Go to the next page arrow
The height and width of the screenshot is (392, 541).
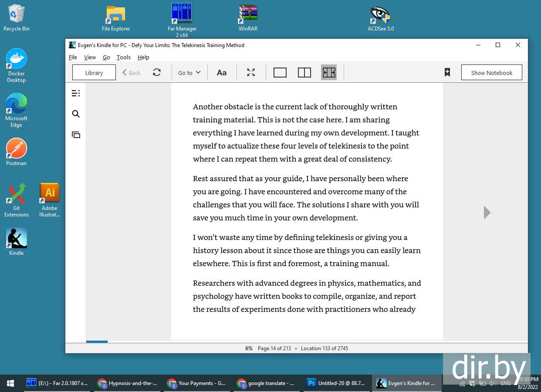(487, 213)
